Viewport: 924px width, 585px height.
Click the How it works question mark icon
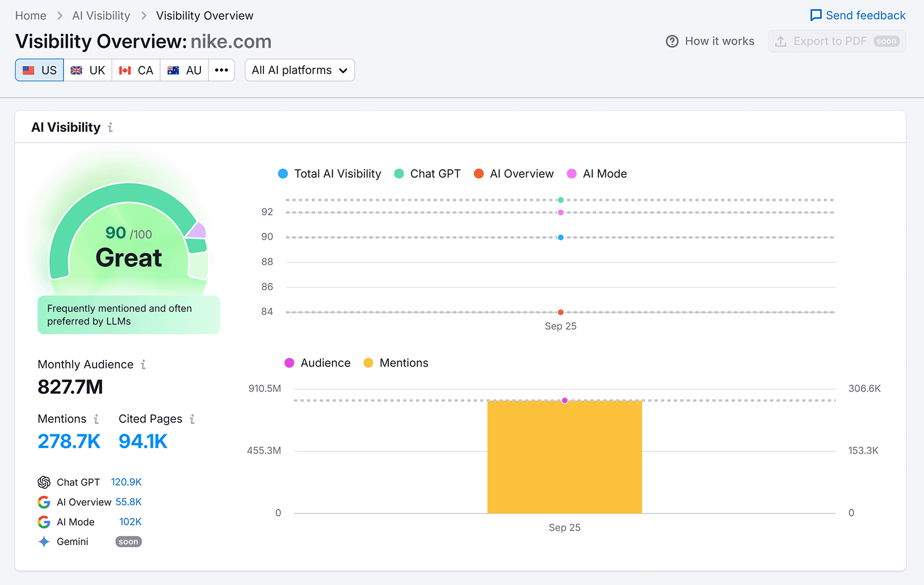click(x=672, y=41)
